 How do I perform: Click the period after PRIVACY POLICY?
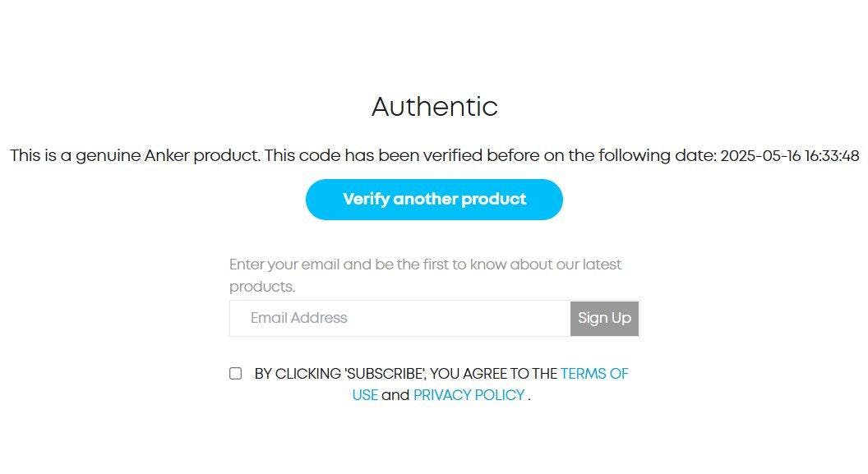[x=529, y=397]
